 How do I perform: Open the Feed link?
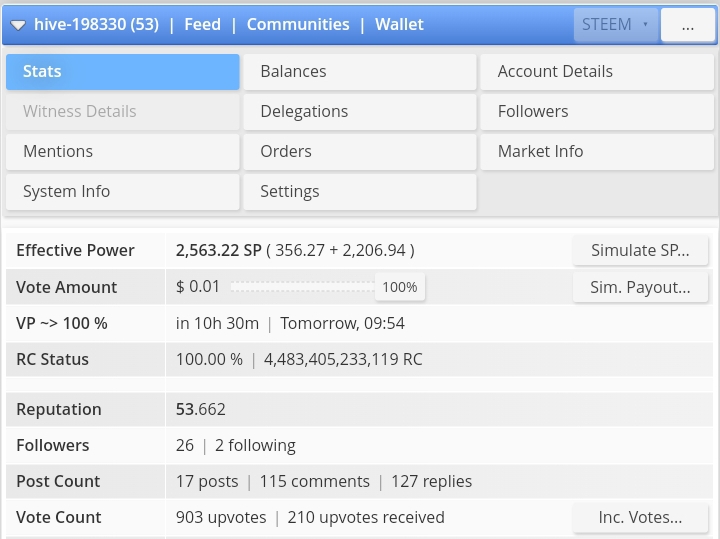[202, 24]
